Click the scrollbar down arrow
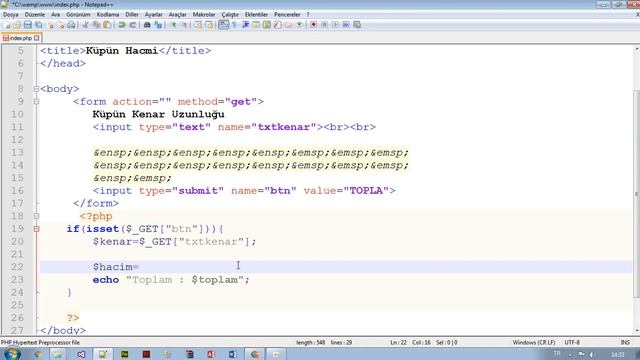The height and width of the screenshot is (360, 640). [x=637, y=331]
